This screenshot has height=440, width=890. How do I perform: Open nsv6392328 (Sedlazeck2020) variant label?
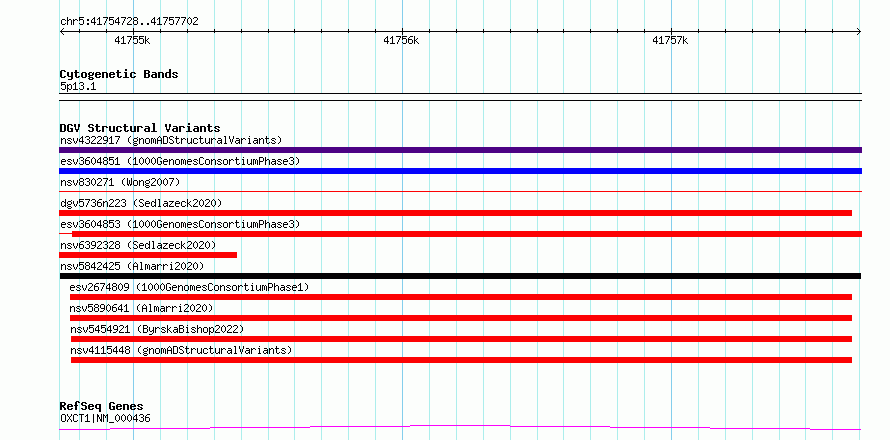pos(138,245)
